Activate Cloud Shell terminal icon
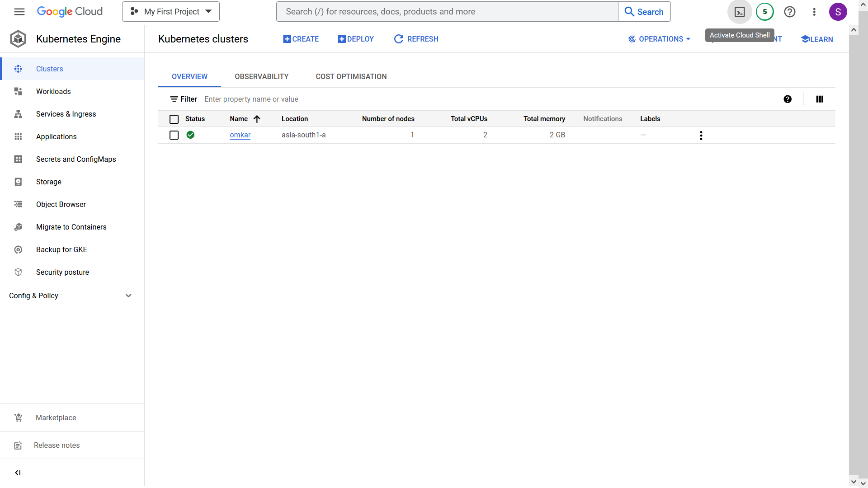 [740, 12]
